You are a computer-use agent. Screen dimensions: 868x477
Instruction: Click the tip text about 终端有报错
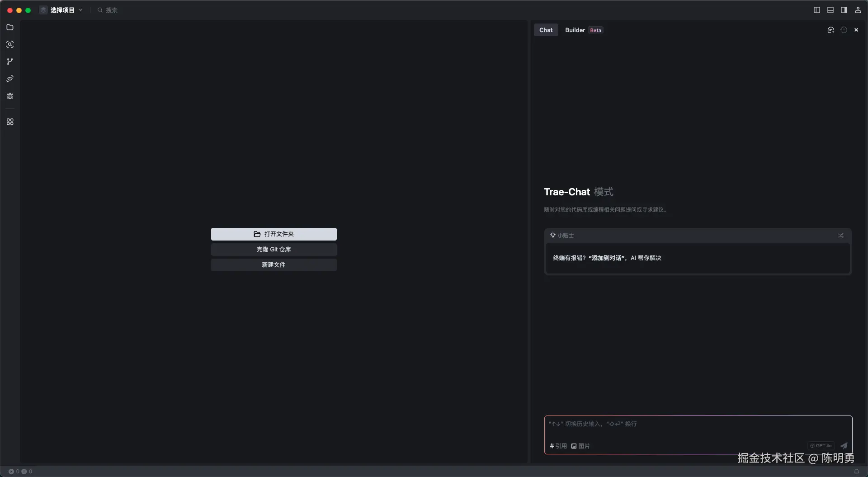607,258
